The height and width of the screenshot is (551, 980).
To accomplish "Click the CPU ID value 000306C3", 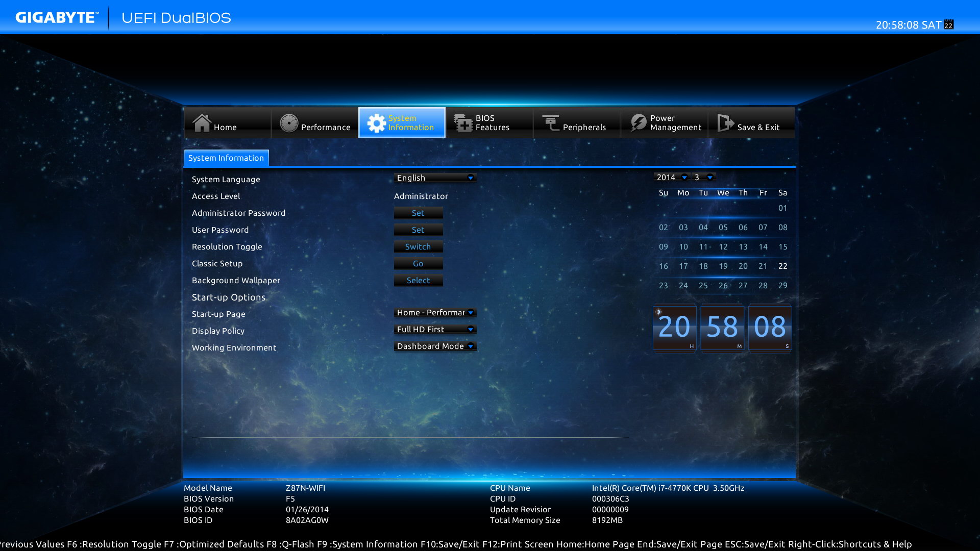I will (x=610, y=498).
